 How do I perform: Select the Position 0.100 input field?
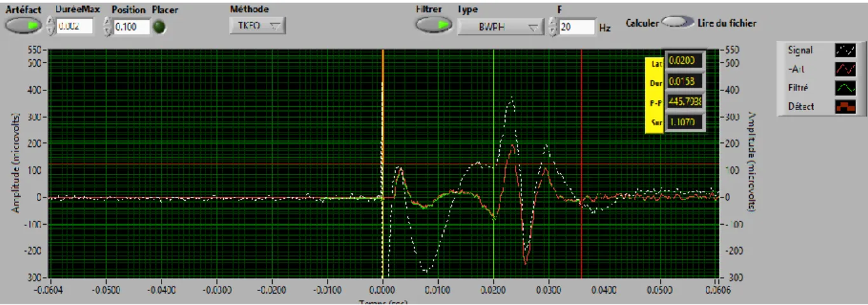click(x=132, y=26)
